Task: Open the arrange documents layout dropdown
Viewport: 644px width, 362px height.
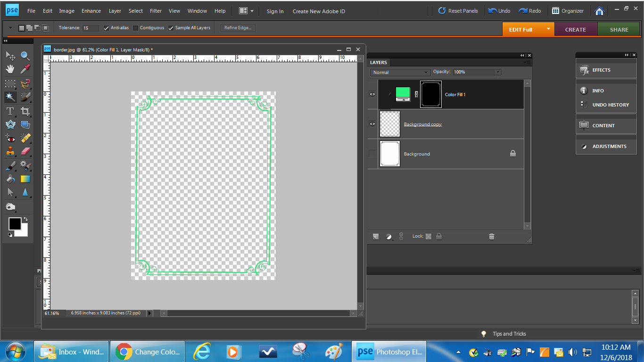Action: (x=247, y=11)
